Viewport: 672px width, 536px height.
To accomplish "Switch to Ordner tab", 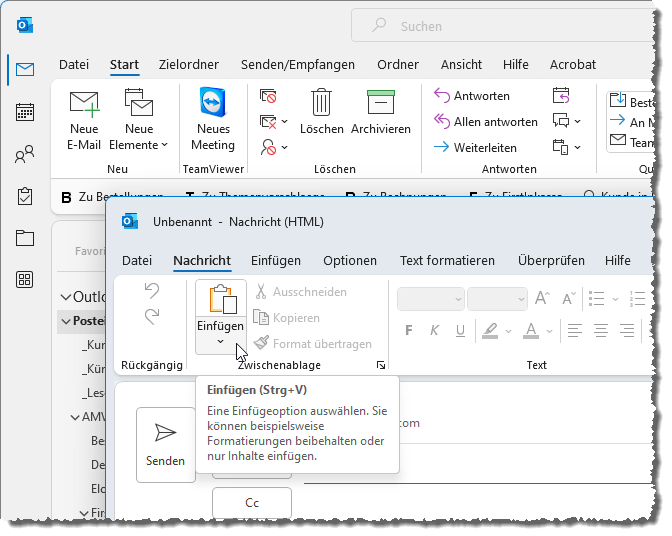I will click(x=398, y=65).
